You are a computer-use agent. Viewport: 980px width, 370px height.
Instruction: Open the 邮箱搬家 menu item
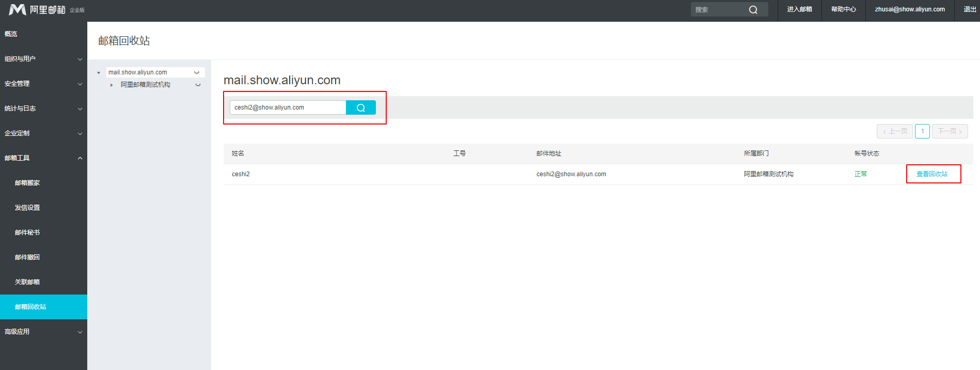pos(27,183)
